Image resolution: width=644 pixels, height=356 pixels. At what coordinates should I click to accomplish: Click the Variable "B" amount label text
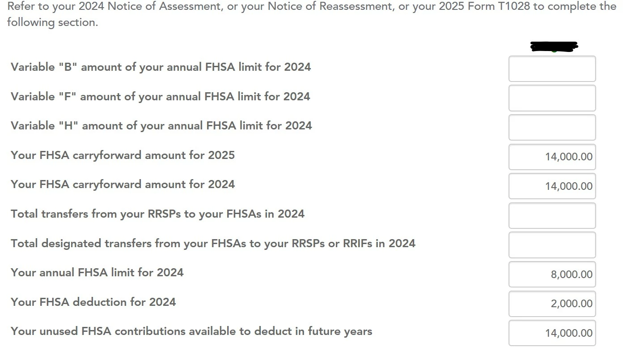[x=161, y=67]
